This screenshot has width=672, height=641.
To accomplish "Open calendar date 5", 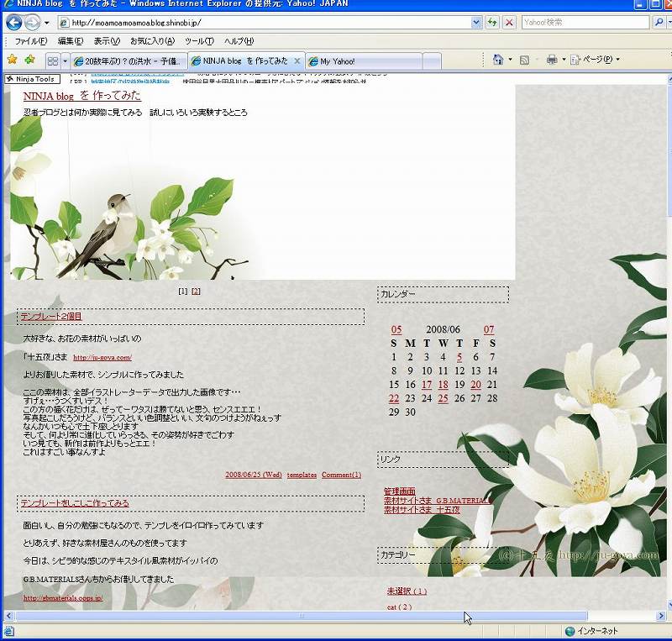I will tap(459, 357).
